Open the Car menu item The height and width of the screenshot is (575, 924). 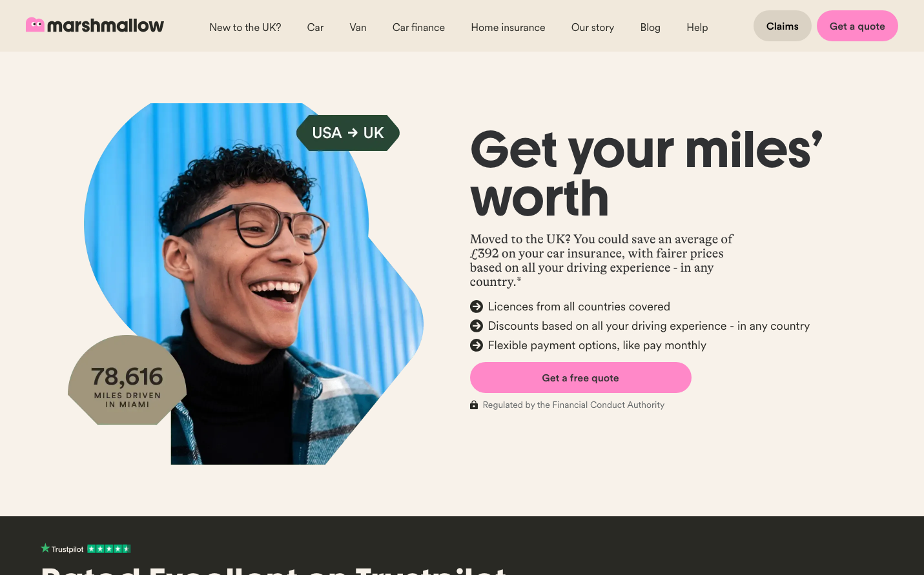point(315,27)
